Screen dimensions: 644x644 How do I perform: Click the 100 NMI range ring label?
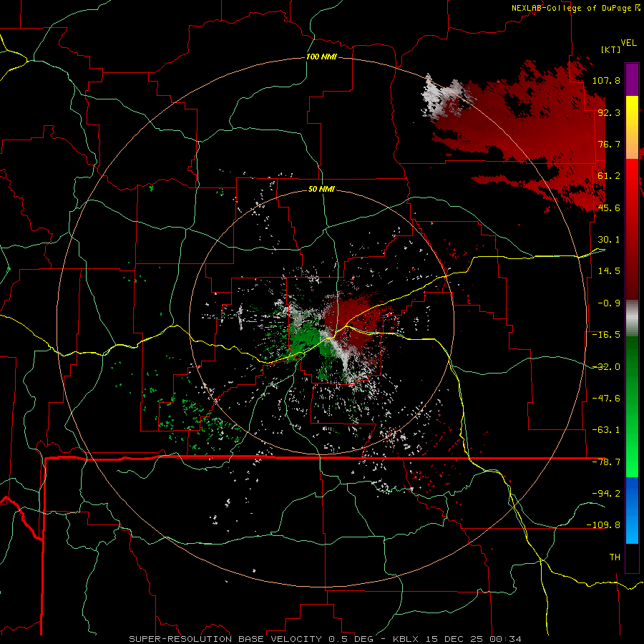click(321, 57)
